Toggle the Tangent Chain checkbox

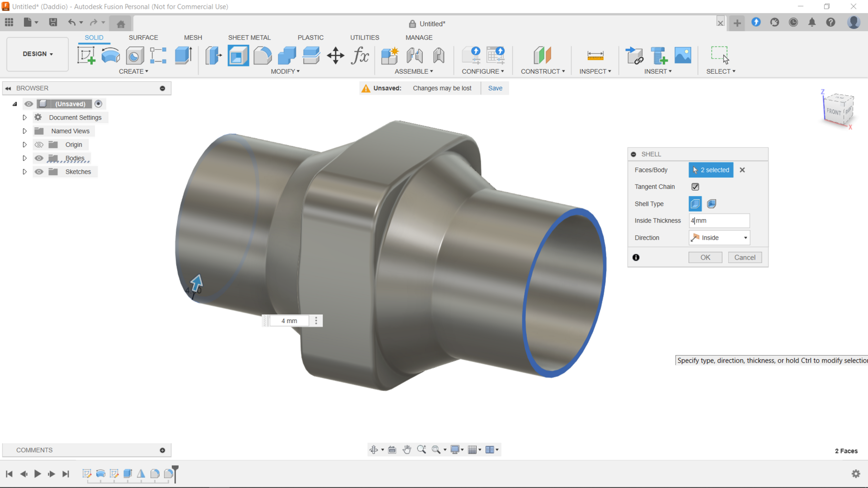(x=695, y=187)
